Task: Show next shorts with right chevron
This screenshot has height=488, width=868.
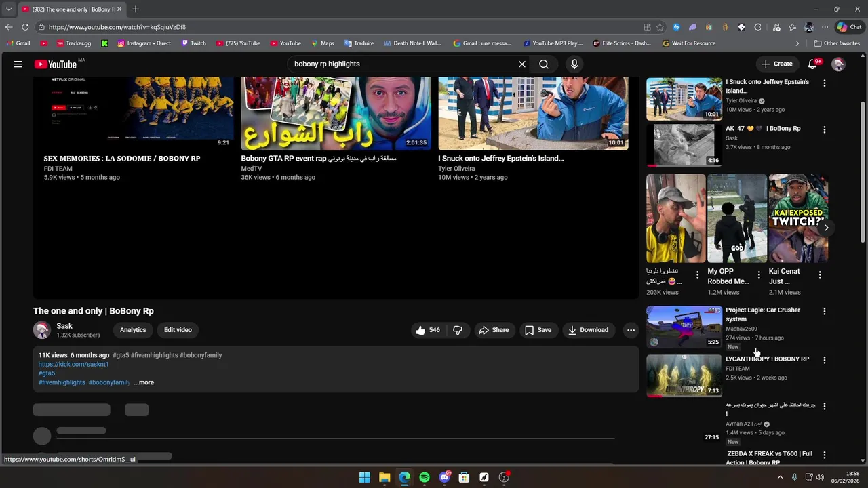Action: click(x=826, y=228)
